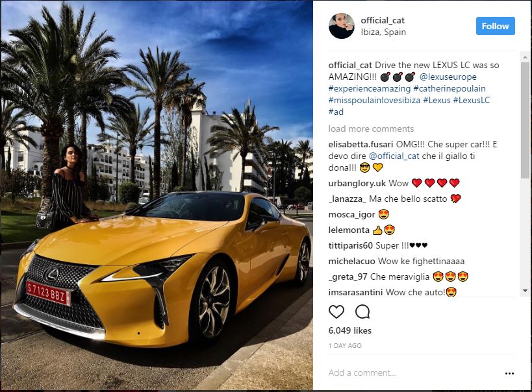
Task: Click the scrollbar down arrow in comments
Action: pyautogui.click(x=525, y=291)
